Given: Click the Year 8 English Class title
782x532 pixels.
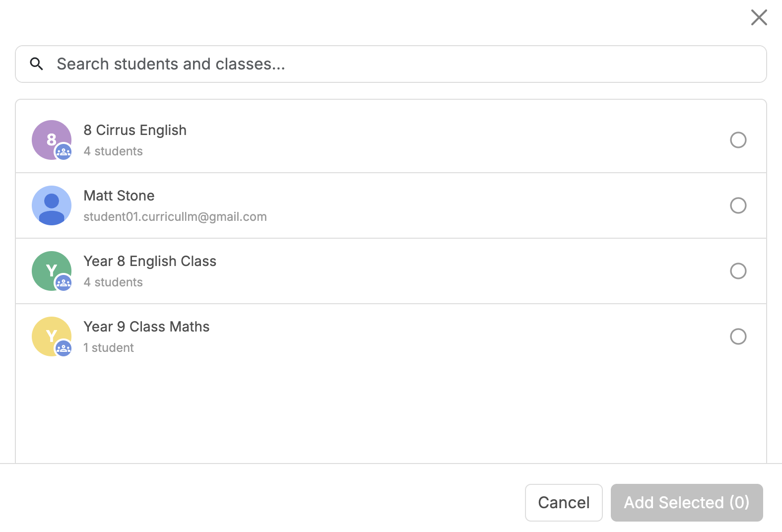Looking at the screenshot, I should point(150,261).
